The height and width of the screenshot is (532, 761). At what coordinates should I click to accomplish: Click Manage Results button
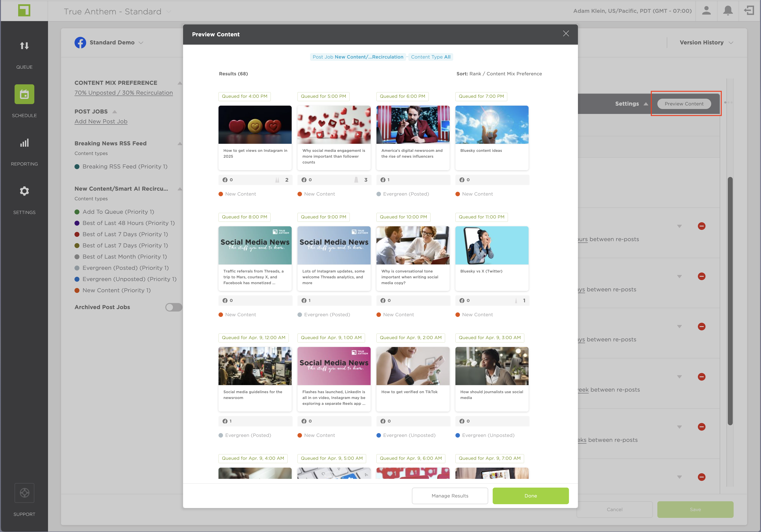click(x=450, y=496)
